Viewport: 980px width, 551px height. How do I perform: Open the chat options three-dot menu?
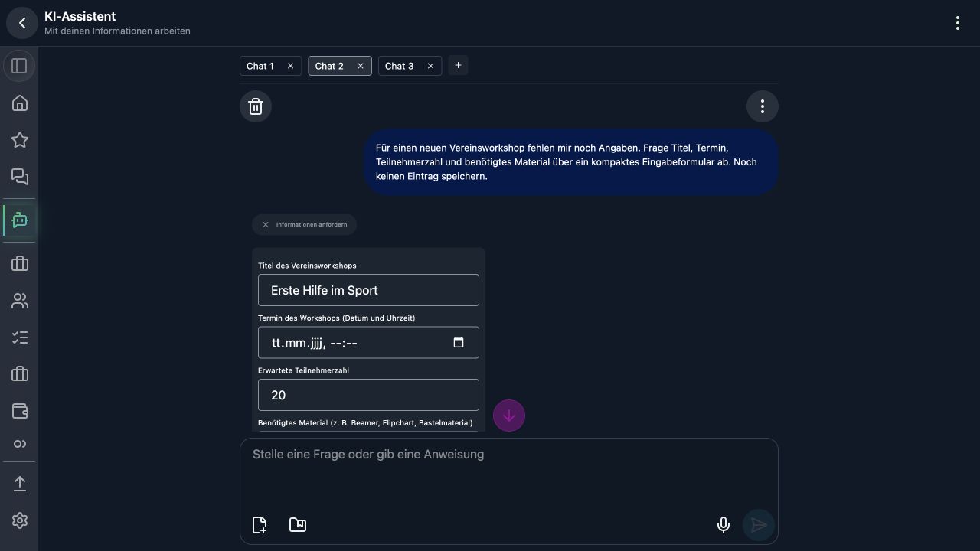pos(763,106)
